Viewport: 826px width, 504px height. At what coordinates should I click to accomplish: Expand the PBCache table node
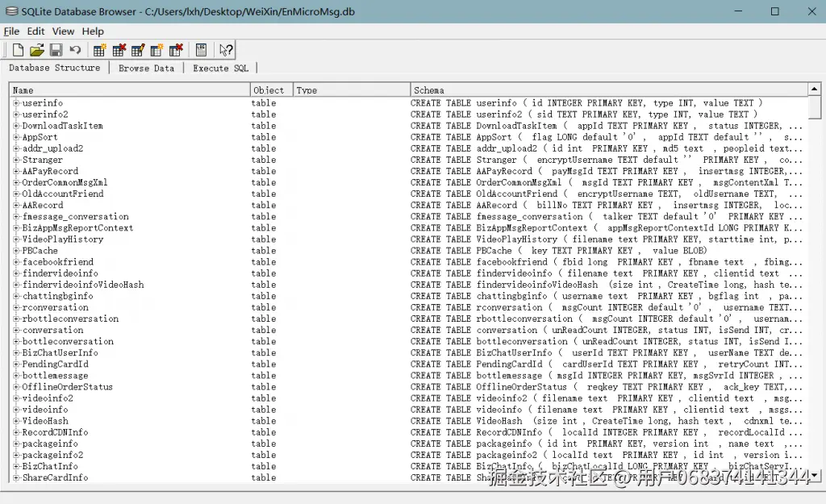point(16,251)
